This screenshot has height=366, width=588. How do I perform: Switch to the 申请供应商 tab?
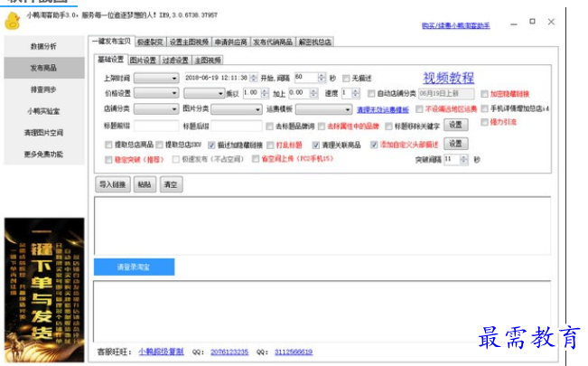click(x=230, y=42)
